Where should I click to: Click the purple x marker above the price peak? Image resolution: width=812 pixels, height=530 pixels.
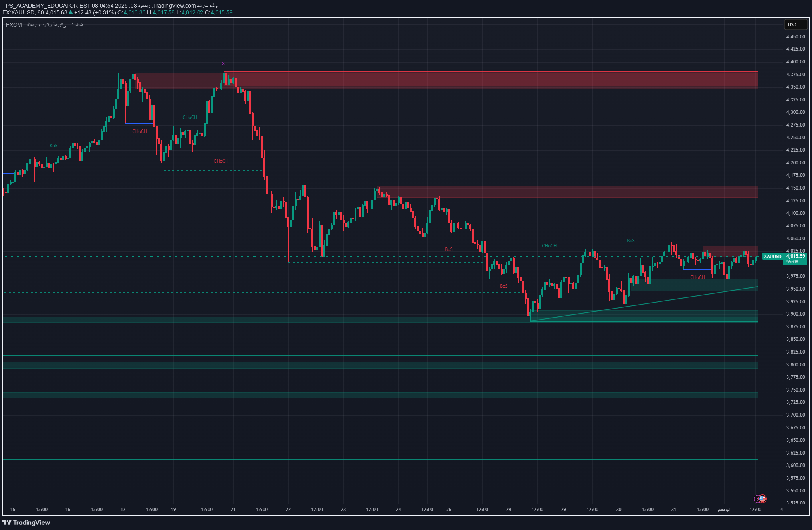pyautogui.click(x=223, y=63)
